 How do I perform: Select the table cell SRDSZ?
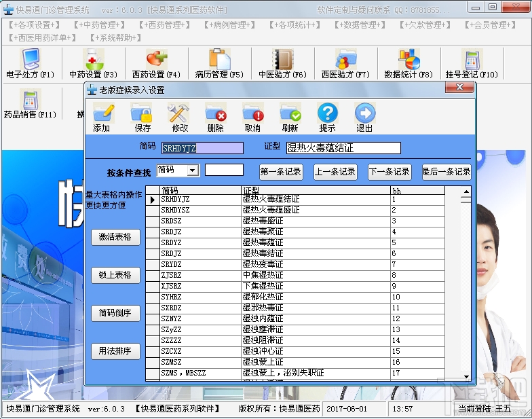200,221
